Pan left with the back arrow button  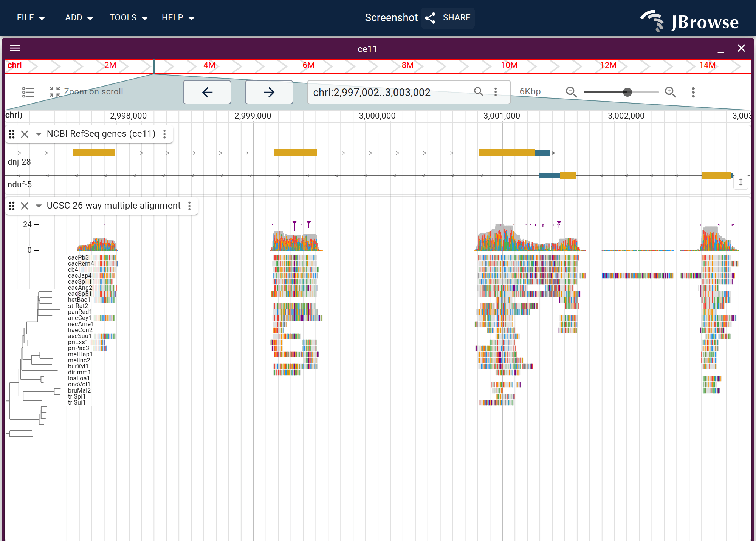coord(207,92)
